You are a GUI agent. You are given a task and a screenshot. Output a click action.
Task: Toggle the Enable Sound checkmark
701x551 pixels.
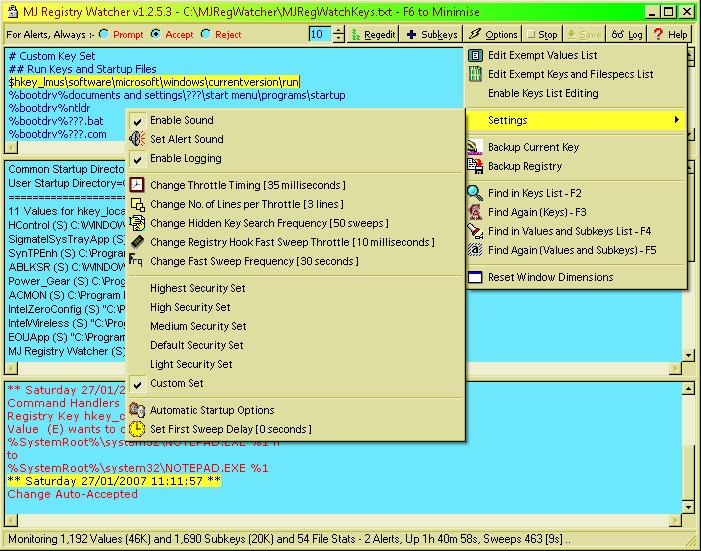click(x=138, y=121)
